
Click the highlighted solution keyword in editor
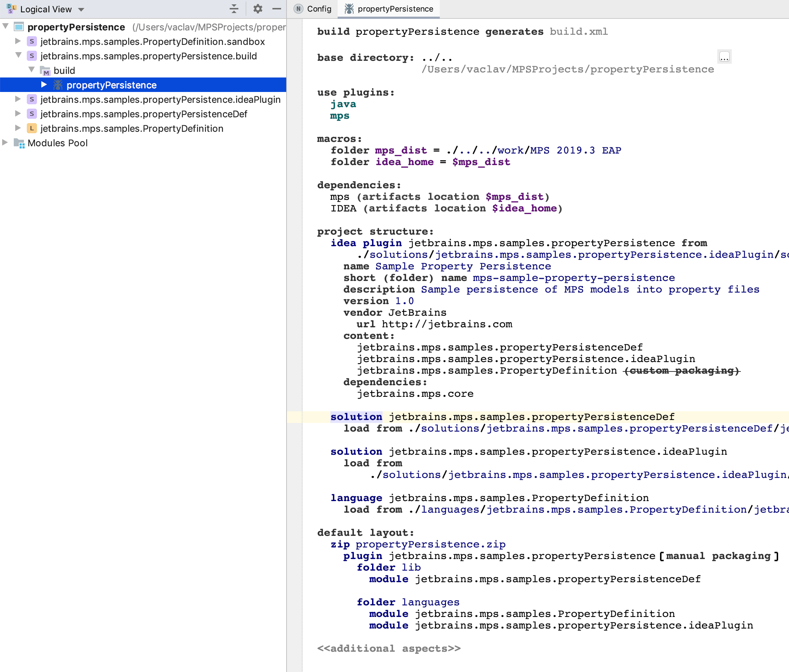(x=356, y=417)
